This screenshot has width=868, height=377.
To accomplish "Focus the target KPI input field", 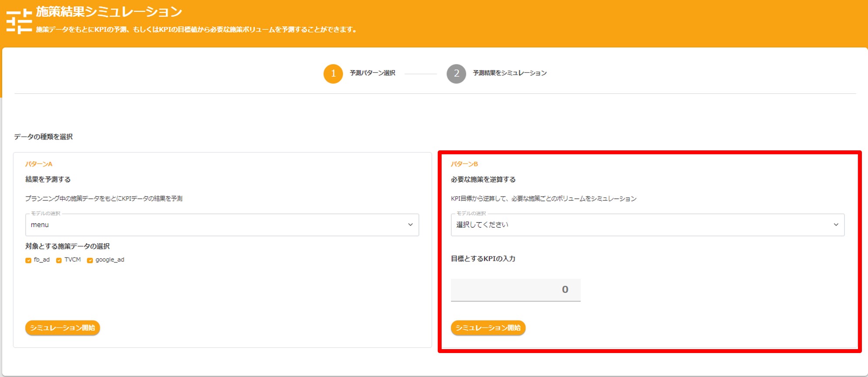I will coord(516,290).
